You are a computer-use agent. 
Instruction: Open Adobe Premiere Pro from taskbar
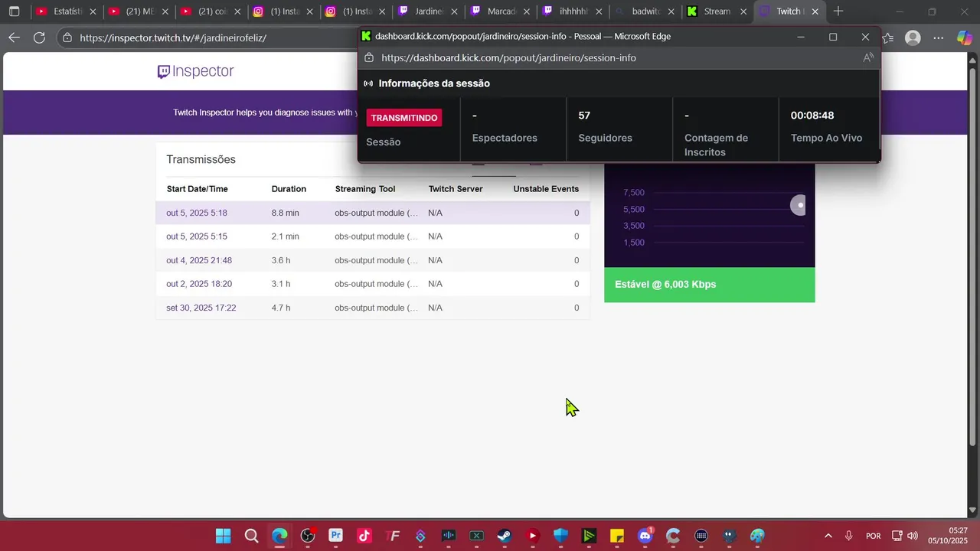coord(335,536)
